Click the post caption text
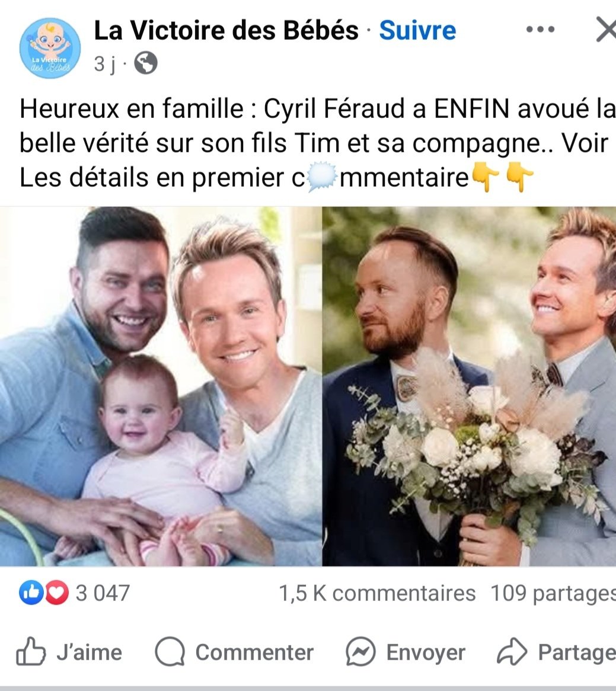The image size is (616, 691). click(x=317, y=143)
